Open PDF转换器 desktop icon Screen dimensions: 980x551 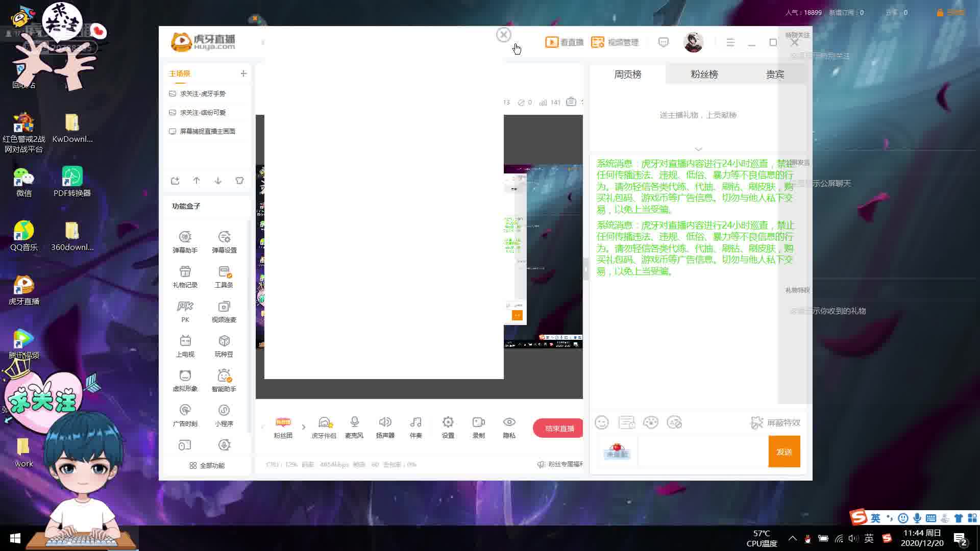pyautogui.click(x=72, y=182)
